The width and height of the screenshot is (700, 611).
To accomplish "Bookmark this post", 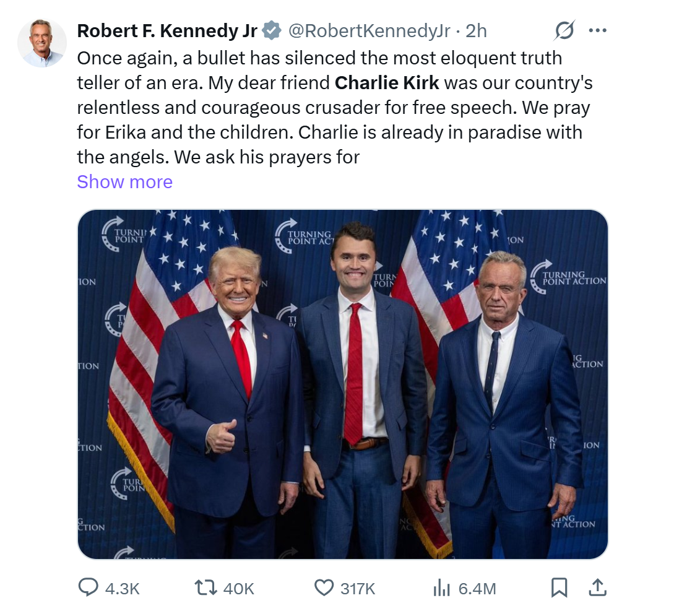I will pos(559,587).
